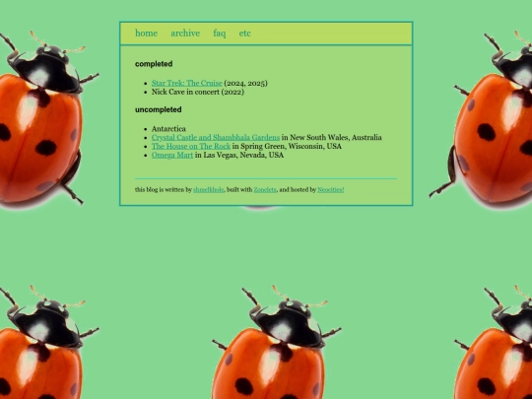Open Crystal Castle and Shambhala Gardens link
Viewport: 532px width, 399px height.
(216, 137)
